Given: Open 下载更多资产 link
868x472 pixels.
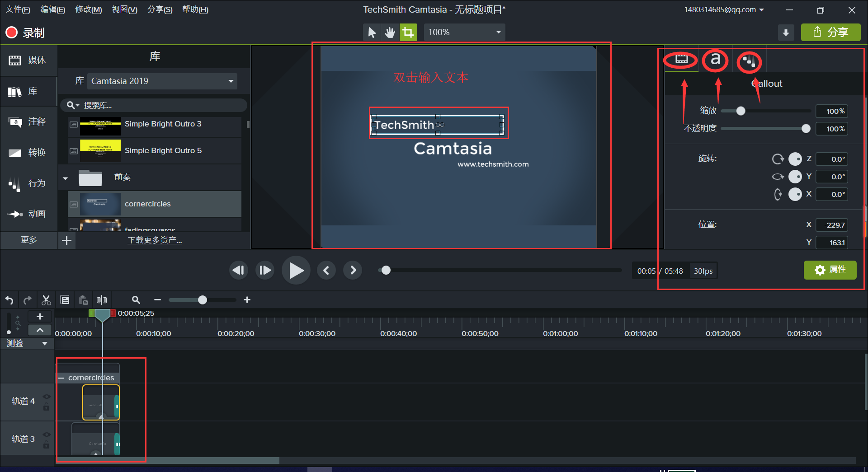Looking at the screenshot, I should pos(155,240).
